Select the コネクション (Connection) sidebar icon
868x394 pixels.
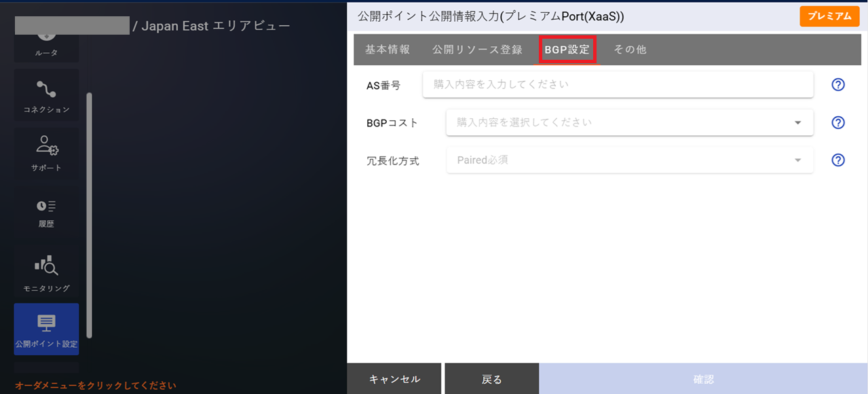click(45, 94)
